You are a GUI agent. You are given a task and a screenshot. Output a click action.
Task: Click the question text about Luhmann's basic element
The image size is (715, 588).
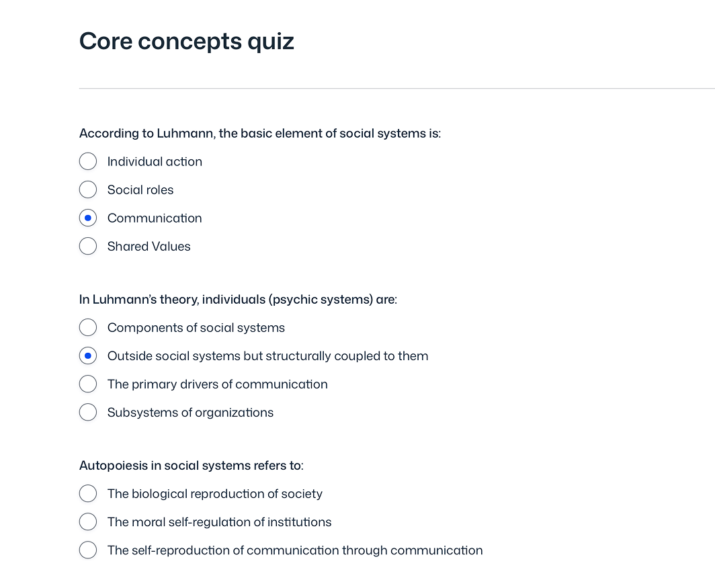pos(259,133)
